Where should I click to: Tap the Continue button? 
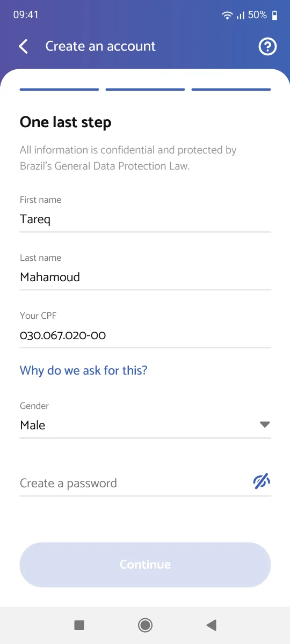145,565
